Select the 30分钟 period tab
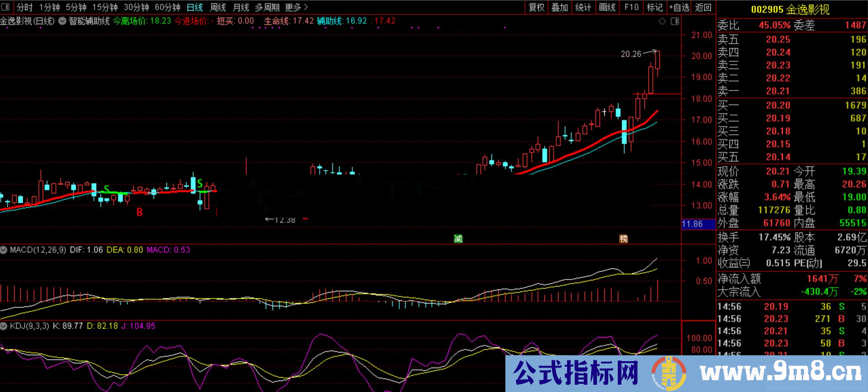Image resolution: width=868 pixels, height=392 pixels. tap(136, 7)
